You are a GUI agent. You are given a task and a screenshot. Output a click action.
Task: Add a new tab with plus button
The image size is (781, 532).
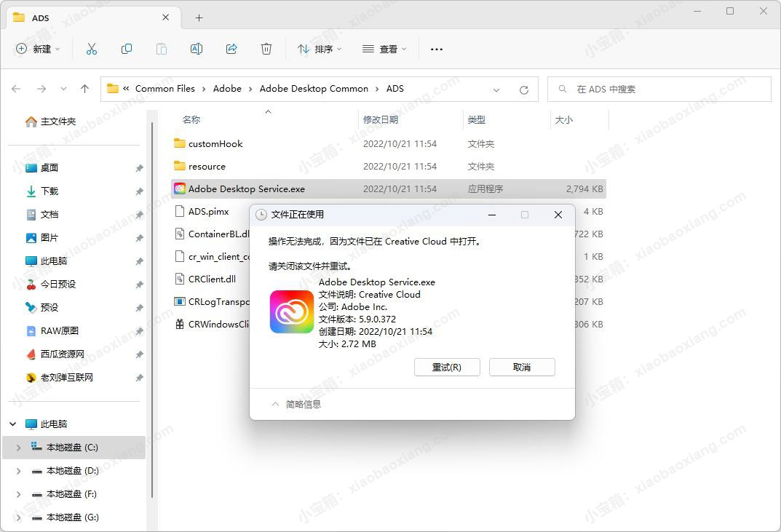point(199,17)
